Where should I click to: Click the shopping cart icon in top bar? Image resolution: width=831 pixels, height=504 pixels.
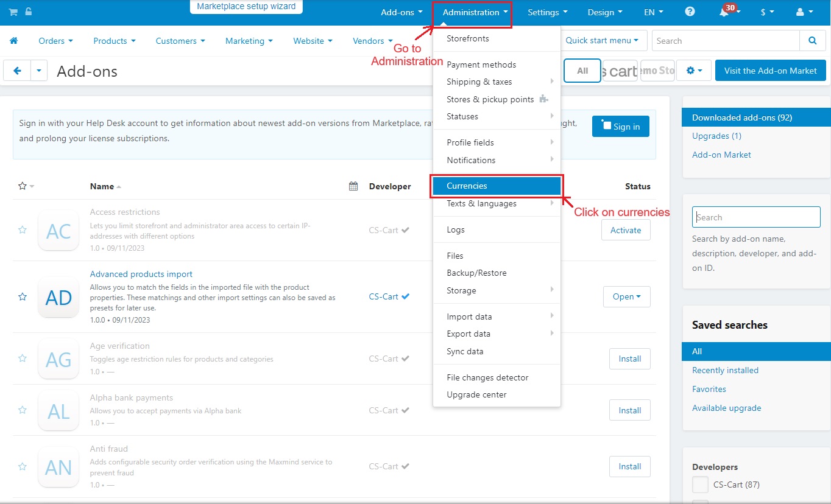point(13,12)
